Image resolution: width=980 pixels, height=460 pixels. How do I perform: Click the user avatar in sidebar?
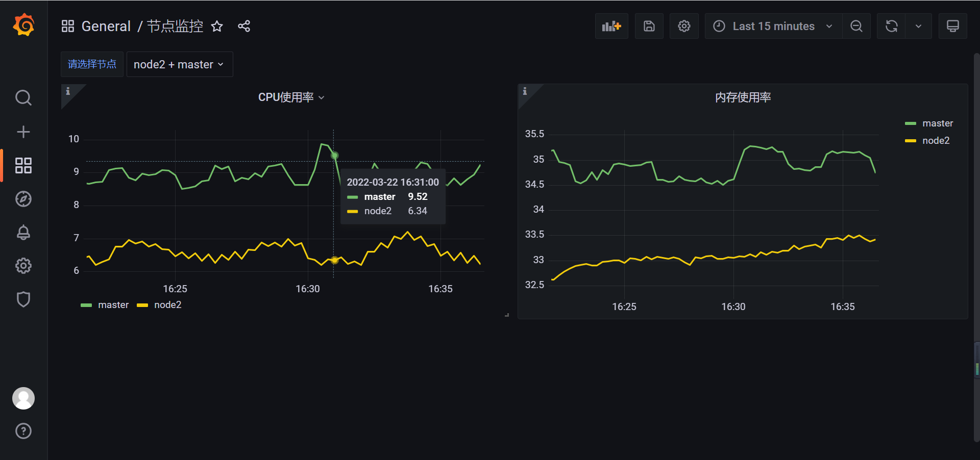click(23, 398)
